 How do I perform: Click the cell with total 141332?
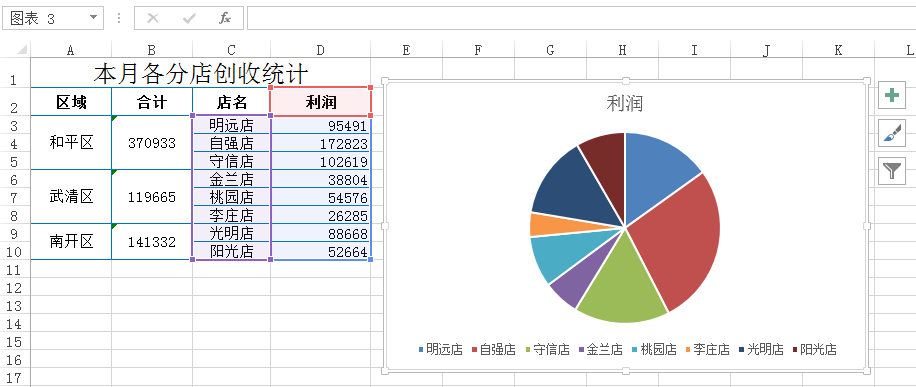tap(152, 241)
